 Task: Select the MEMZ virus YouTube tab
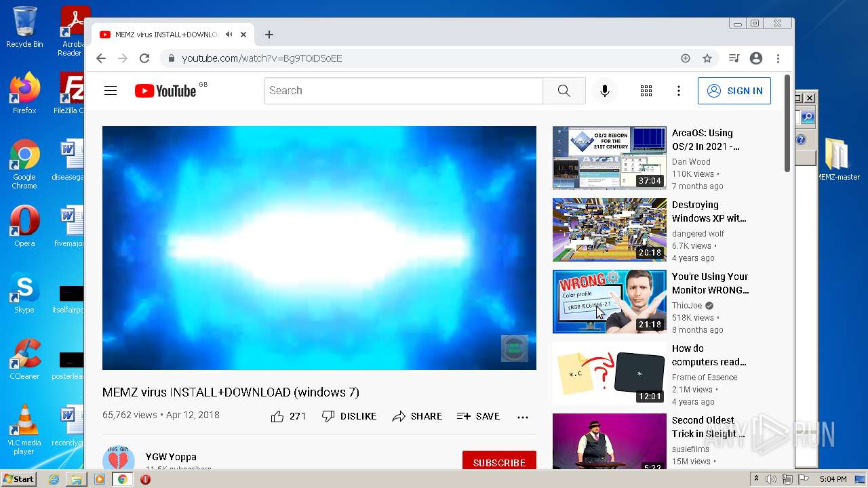[173, 35]
